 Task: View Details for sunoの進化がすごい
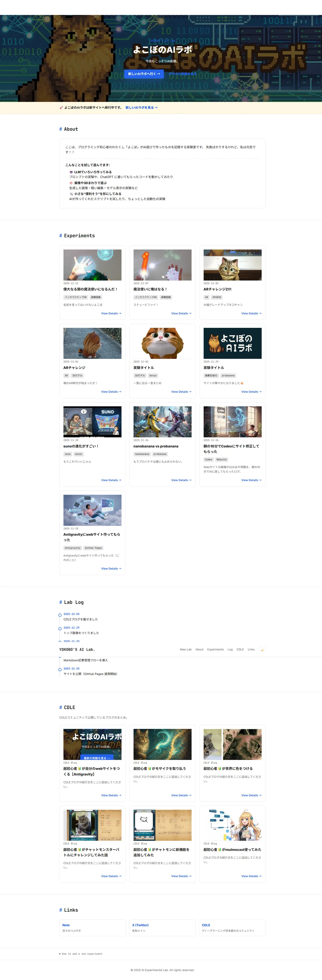click(x=111, y=480)
